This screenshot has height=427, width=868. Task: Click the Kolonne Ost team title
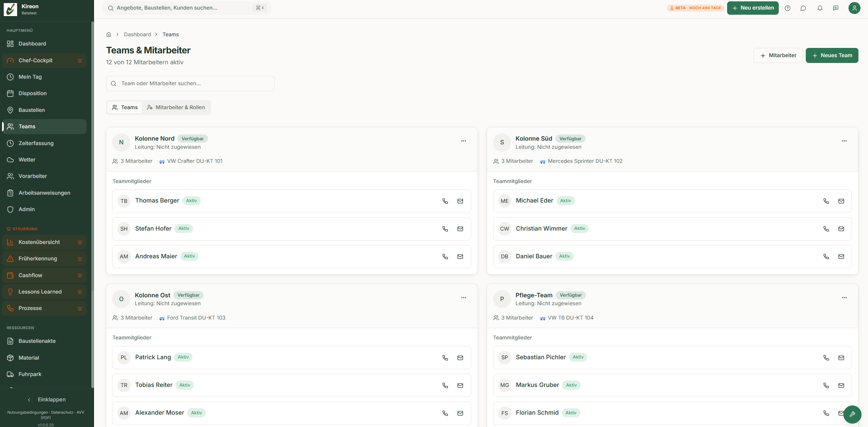pyautogui.click(x=153, y=295)
